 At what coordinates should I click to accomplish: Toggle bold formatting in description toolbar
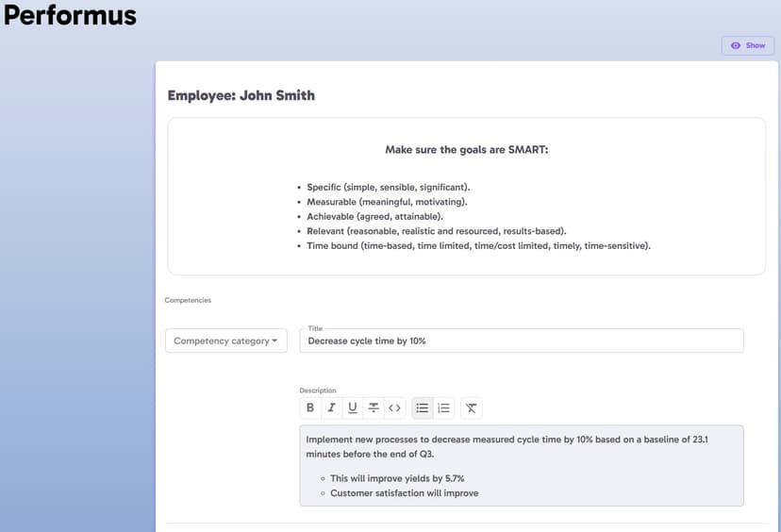pyautogui.click(x=310, y=408)
